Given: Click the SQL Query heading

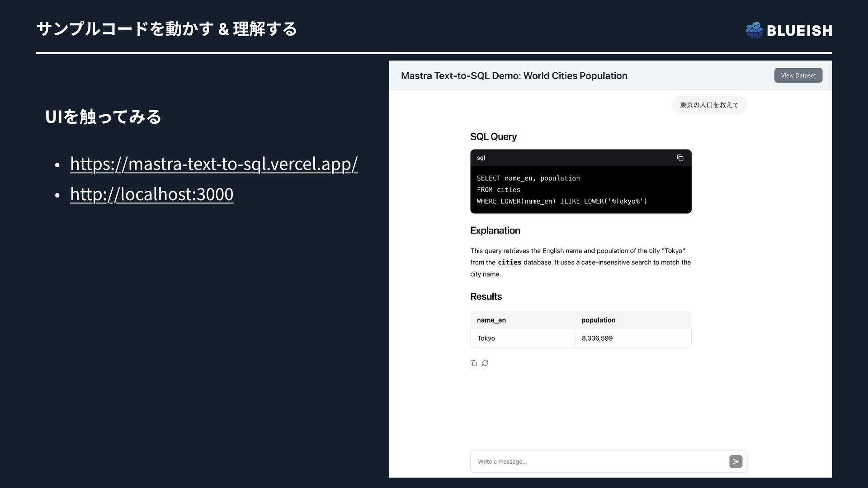Looking at the screenshot, I should coord(493,136).
